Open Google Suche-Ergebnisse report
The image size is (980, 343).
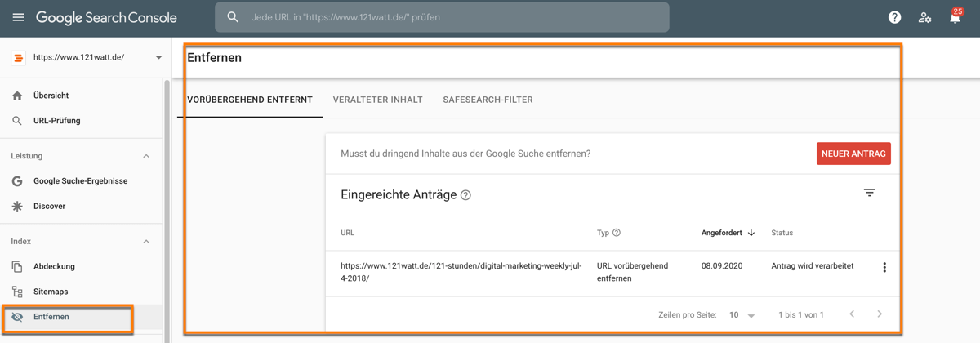point(82,181)
